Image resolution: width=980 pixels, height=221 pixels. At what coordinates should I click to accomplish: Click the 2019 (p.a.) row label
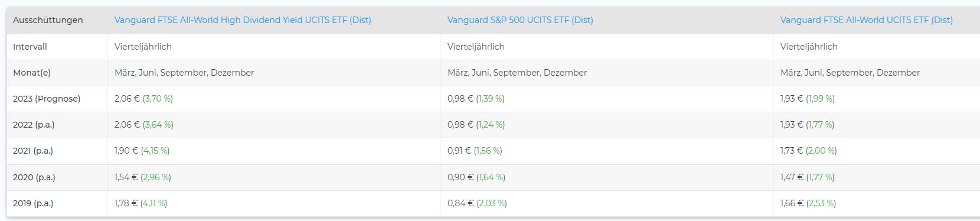33,203
